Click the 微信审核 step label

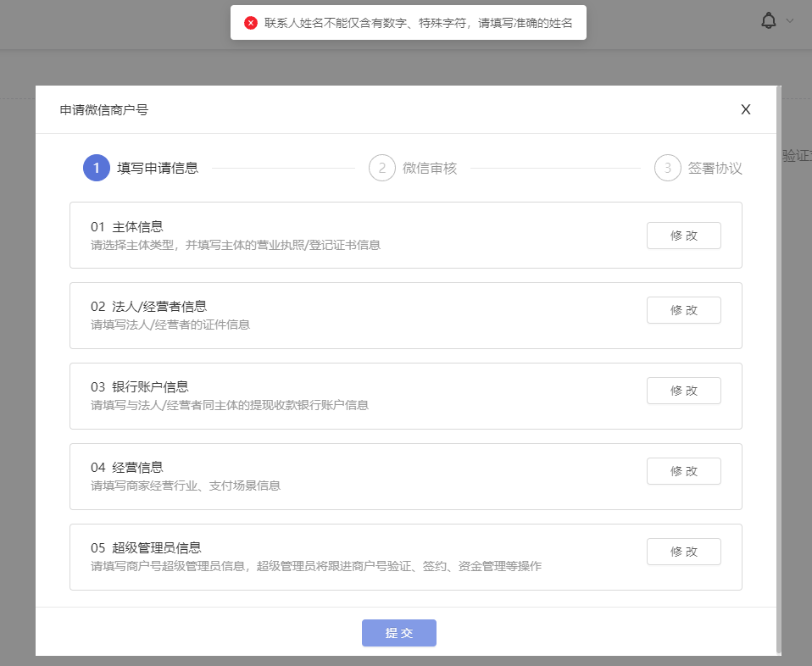pos(430,168)
